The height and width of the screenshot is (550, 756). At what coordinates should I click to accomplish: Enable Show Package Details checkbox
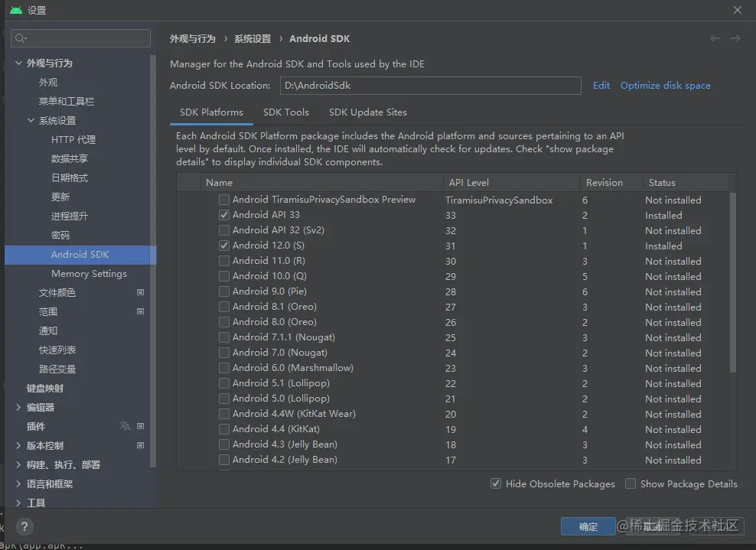[631, 483]
